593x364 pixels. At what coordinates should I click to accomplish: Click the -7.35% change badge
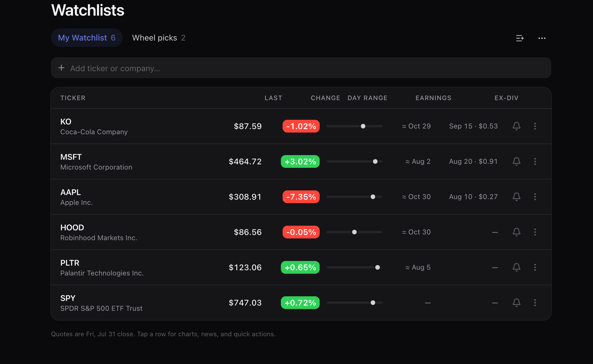301,197
